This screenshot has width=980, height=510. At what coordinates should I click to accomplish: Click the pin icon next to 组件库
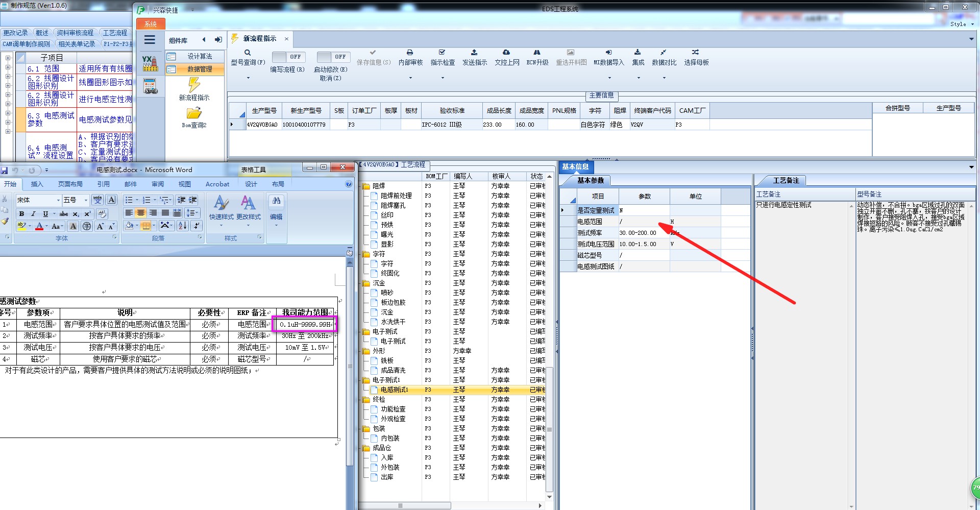218,40
